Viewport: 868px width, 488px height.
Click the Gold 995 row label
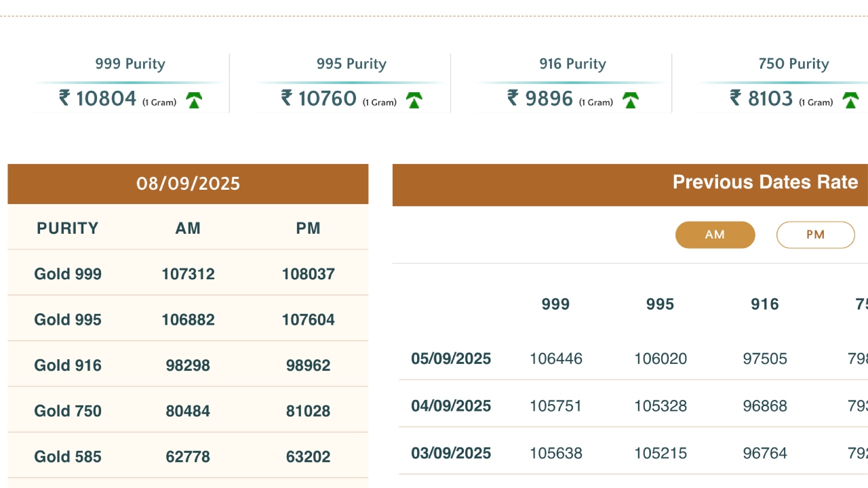(x=68, y=319)
